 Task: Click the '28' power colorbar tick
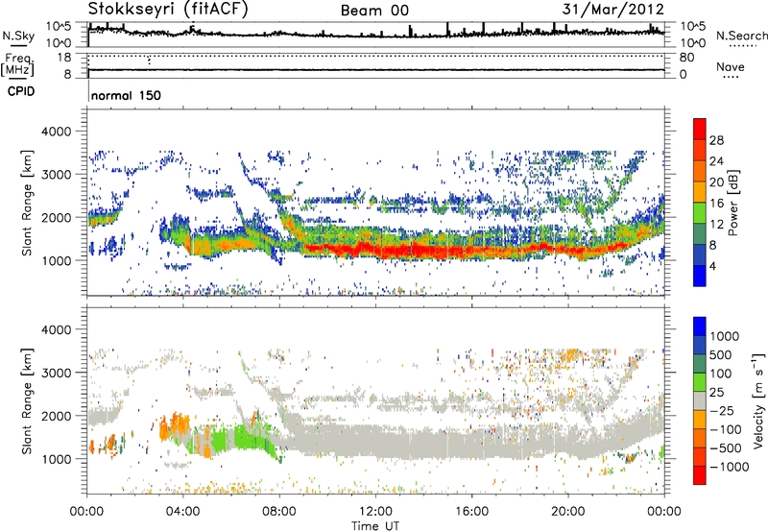point(716,140)
